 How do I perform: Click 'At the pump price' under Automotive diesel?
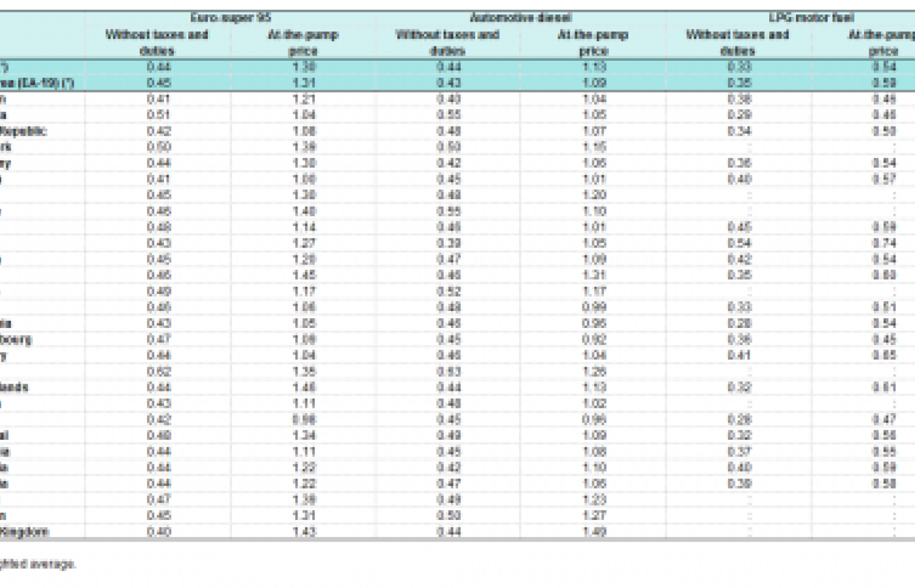point(593,42)
